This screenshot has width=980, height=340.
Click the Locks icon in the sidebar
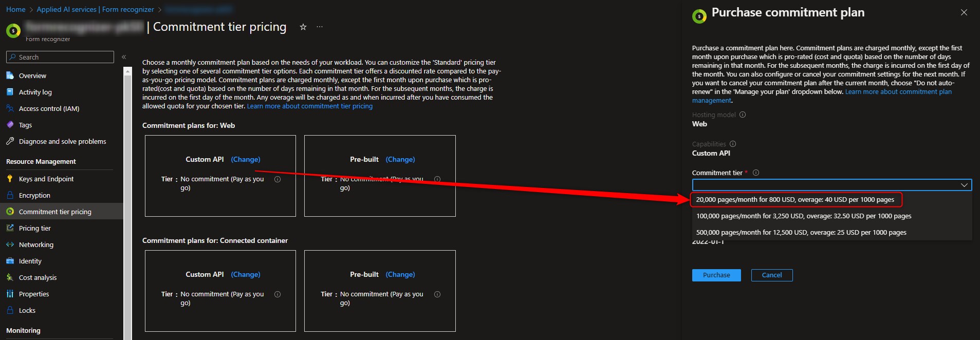[10, 310]
